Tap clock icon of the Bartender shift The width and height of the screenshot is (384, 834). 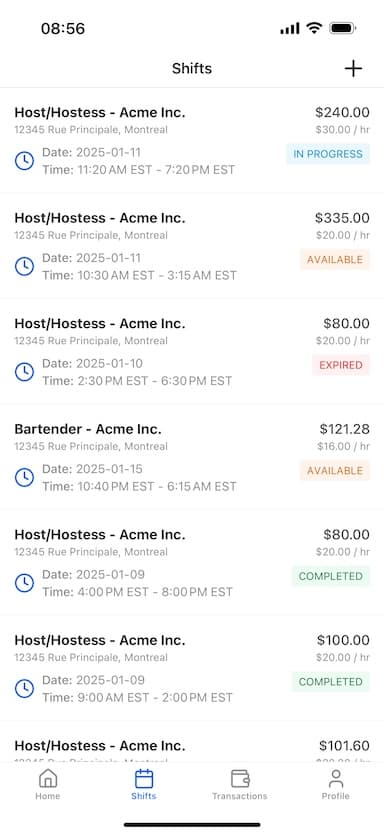pyautogui.click(x=24, y=478)
